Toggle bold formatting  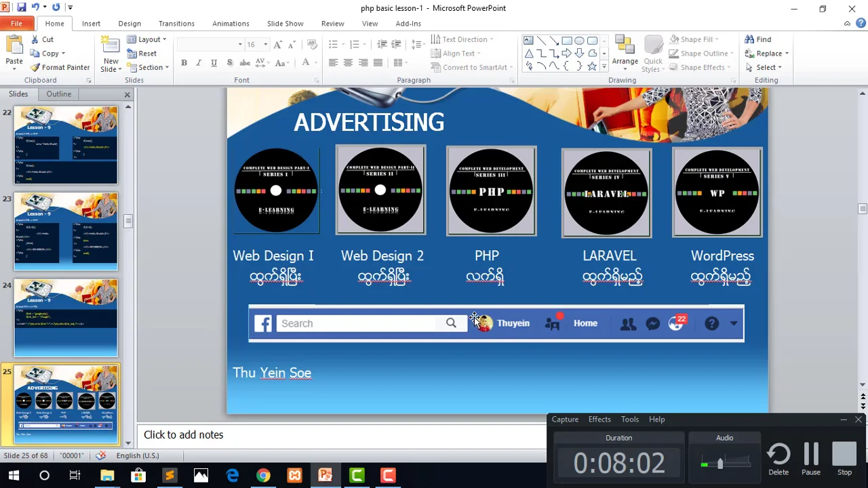pyautogui.click(x=184, y=63)
